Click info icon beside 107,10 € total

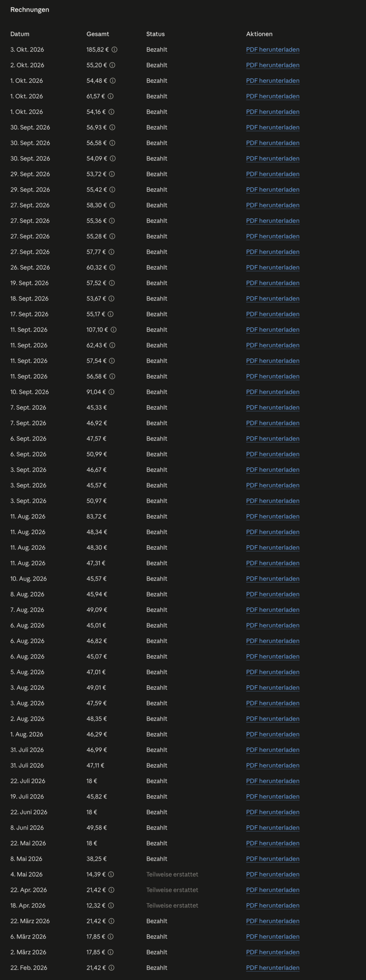click(x=113, y=330)
